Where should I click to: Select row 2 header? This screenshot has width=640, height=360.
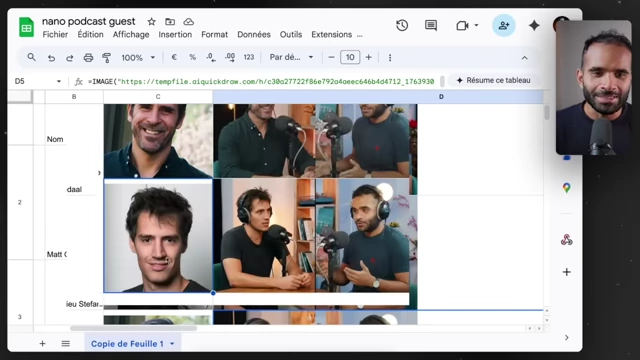click(20, 202)
